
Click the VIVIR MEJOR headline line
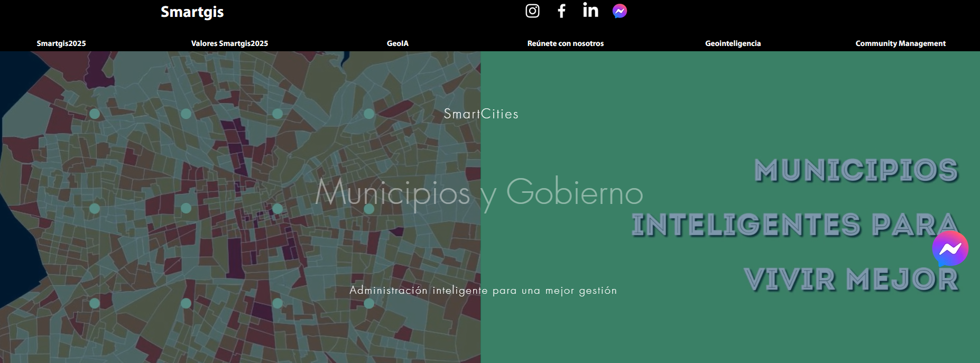tap(851, 280)
